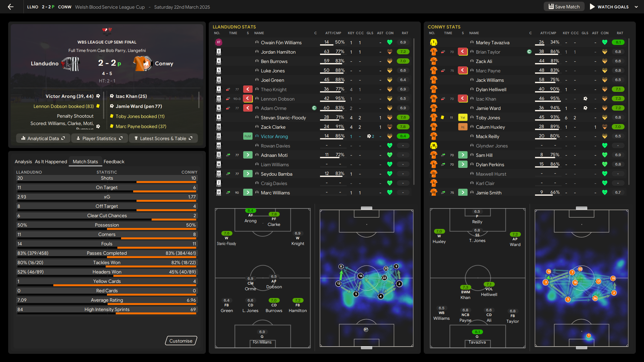Click Adnaan Moti's green substituted-on arrow icon
This screenshot has width=644, height=362.
pyautogui.click(x=248, y=155)
